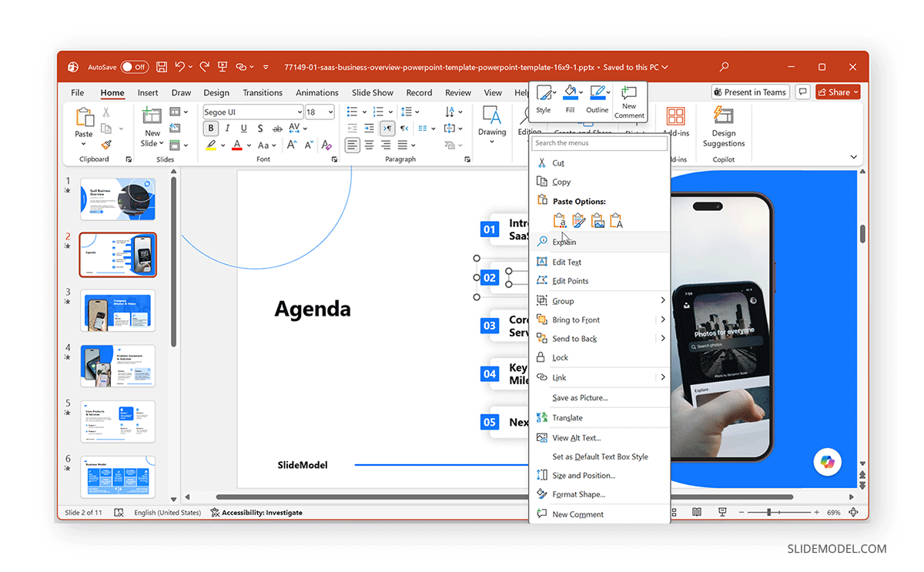Viewport: 924px width, 572px height.
Task: Open the font size 18 dropdown
Action: (331, 112)
